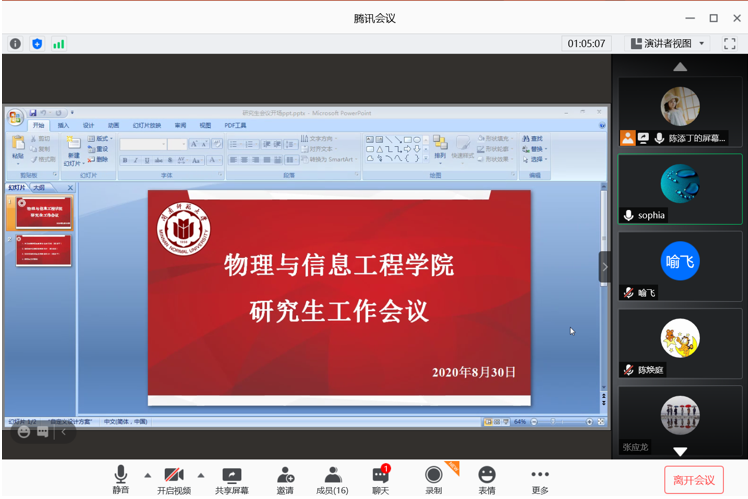Open the members list 成员(16)
The height and width of the screenshot is (499, 748).
click(x=332, y=479)
